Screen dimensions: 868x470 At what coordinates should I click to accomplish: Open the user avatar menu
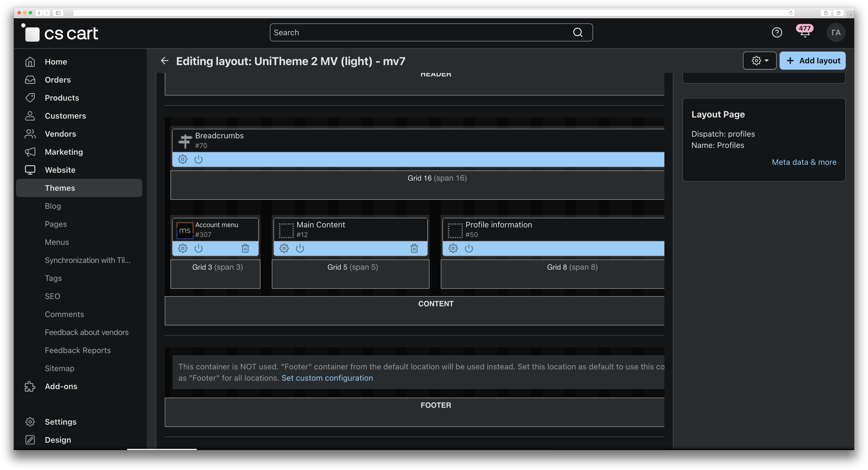click(x=836, y=33)
